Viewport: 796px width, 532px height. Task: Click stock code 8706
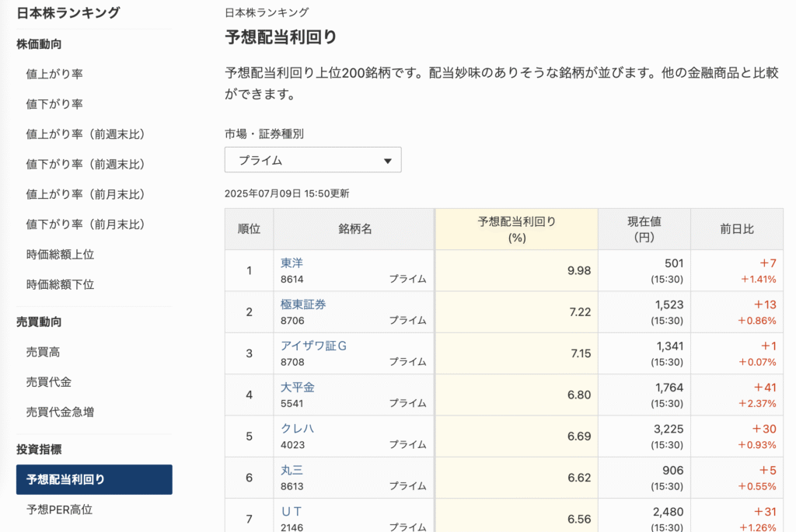point(292,321)
